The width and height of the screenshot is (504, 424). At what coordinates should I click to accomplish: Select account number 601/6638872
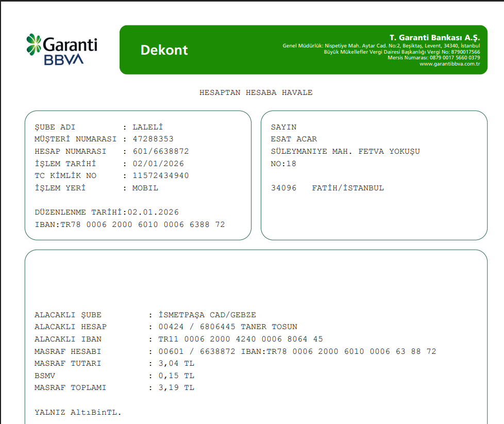(161, 151)
